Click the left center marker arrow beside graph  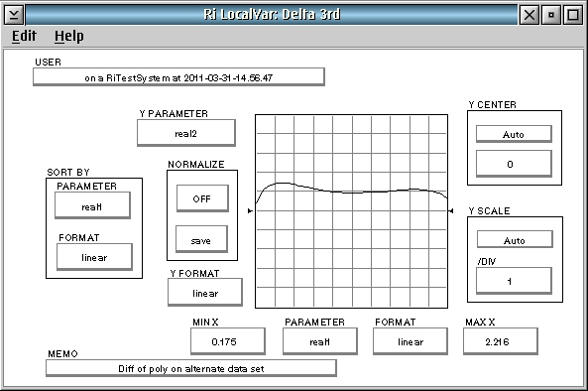(251, 211)
